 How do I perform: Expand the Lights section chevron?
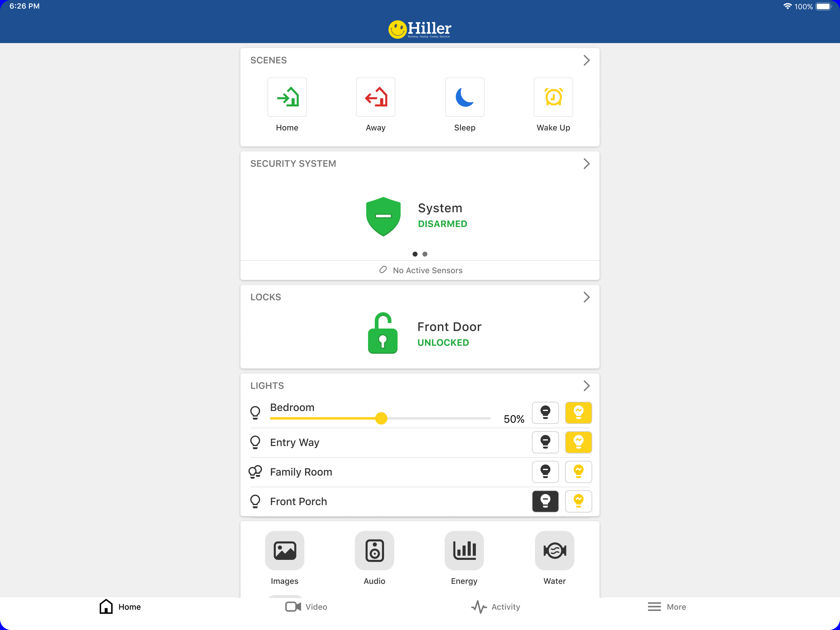pos(586,386)
